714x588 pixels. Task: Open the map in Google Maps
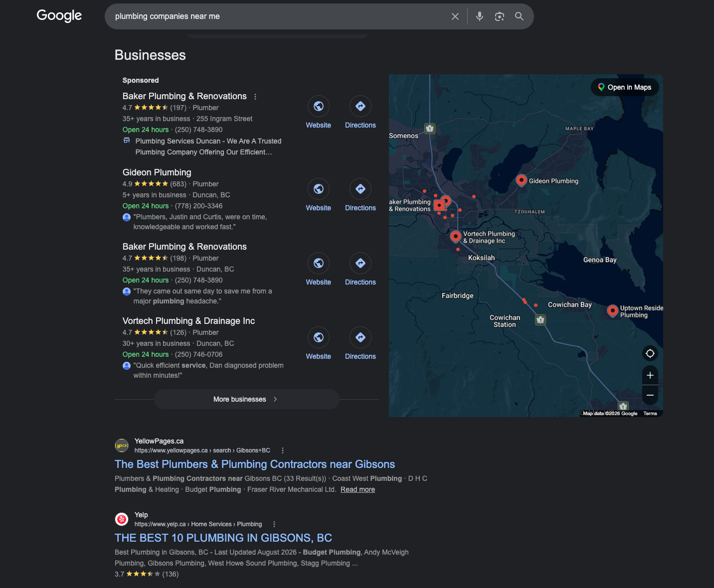pyautogui.click(x=625, y=87)
